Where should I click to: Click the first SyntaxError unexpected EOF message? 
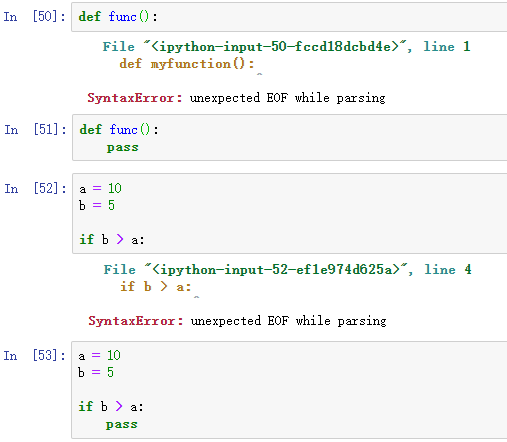click(x=236, y=98)
